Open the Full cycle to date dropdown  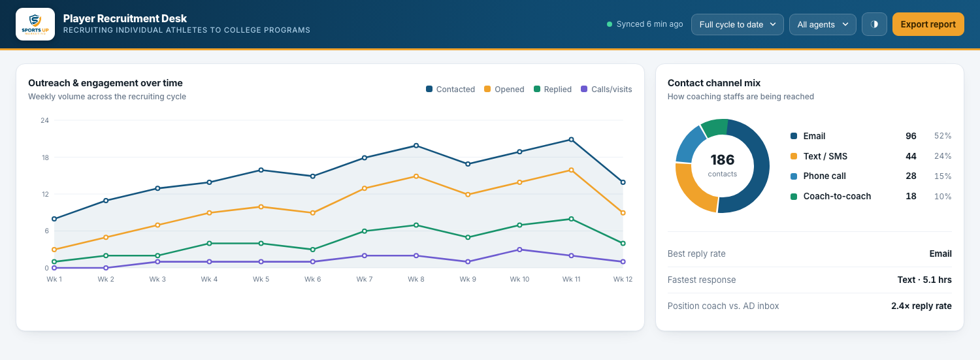[x=738, y=24]
